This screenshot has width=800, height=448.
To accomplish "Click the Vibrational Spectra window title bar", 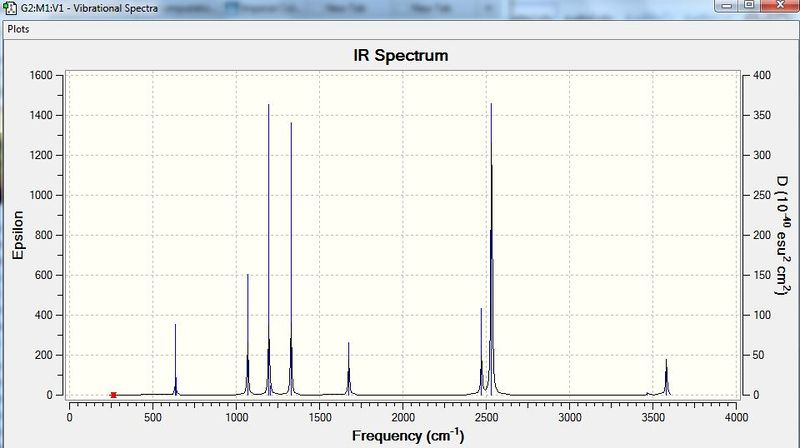I will tap(357, 8).
